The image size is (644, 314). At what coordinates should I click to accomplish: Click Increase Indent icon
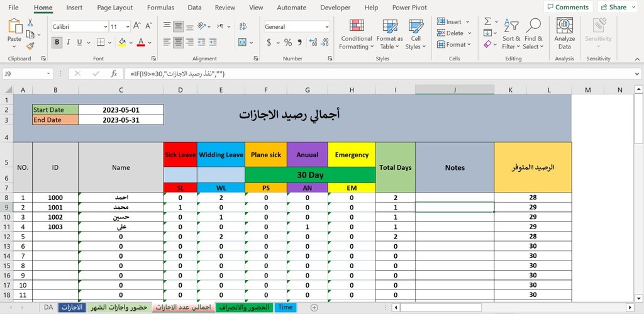[x=213, y=42]
